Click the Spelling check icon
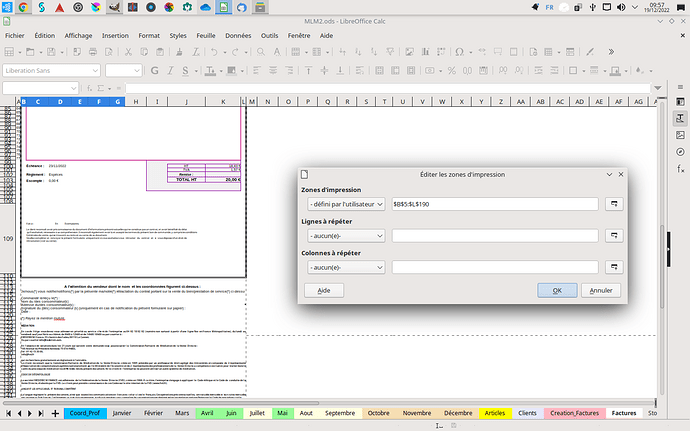The image size is (690, 431). [x=277, y=52]
